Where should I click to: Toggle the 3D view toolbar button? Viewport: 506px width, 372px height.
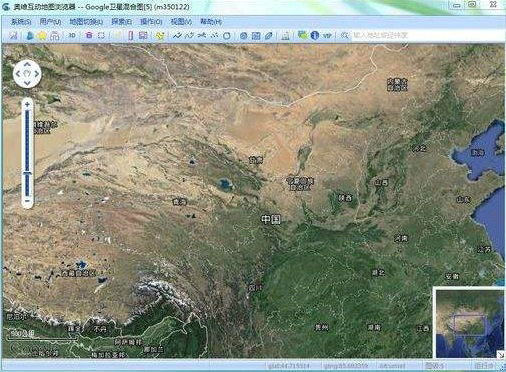(72, 35)
